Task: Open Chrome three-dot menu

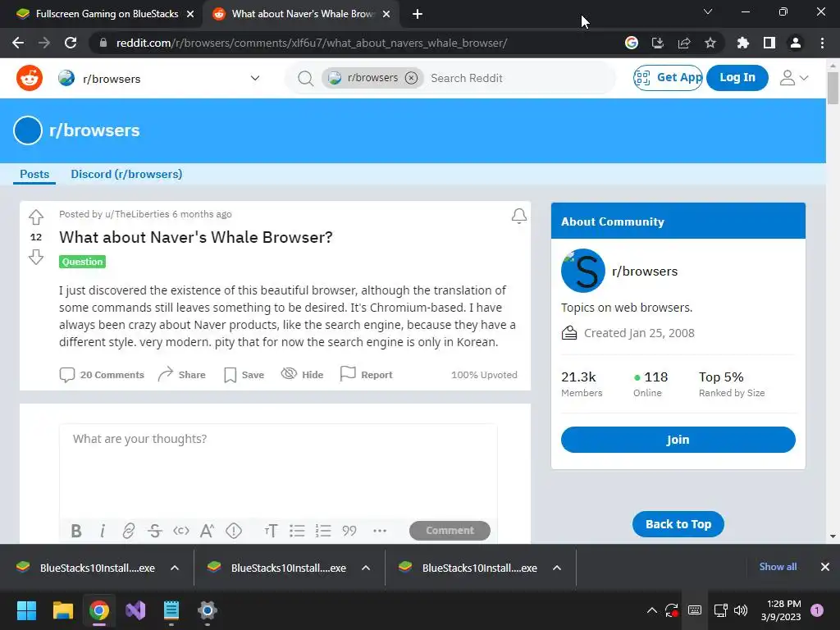Action: pos(822,43)
